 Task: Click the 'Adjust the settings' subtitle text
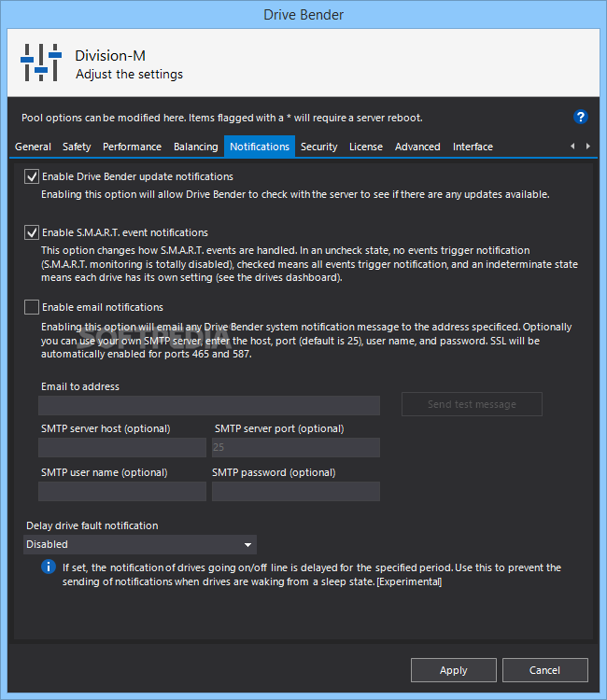[x=129, y=74]
